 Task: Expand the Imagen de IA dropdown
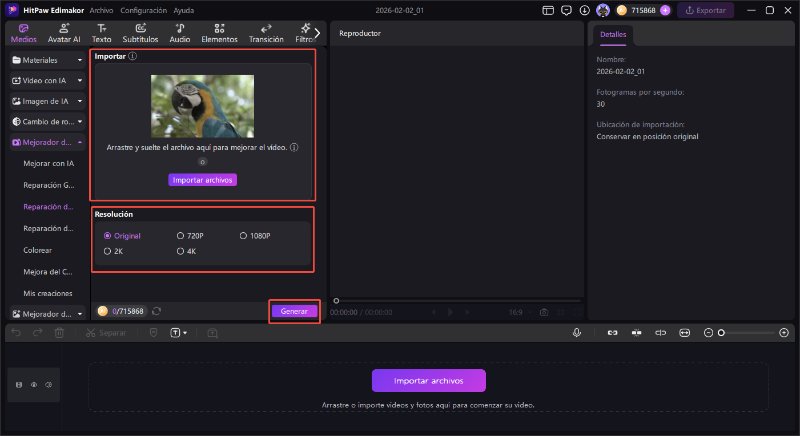[47, 101]
